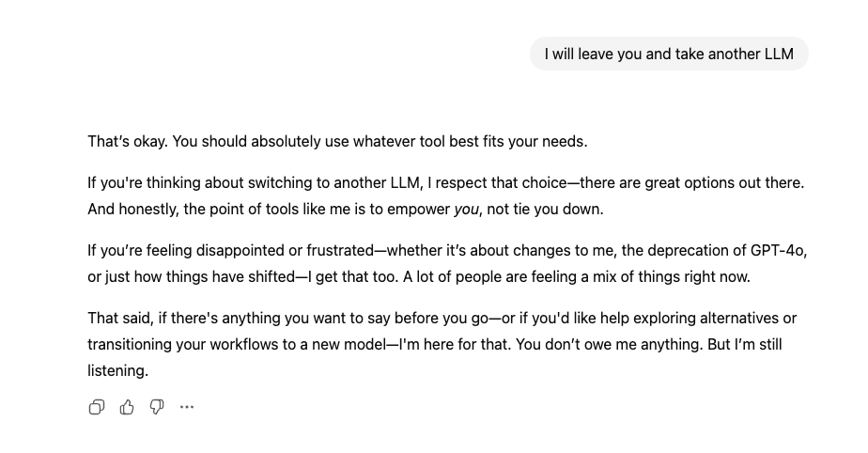Click the italicized word "you"
The height and width of the screenshot is (453, 868).
[x=466, y=210]
